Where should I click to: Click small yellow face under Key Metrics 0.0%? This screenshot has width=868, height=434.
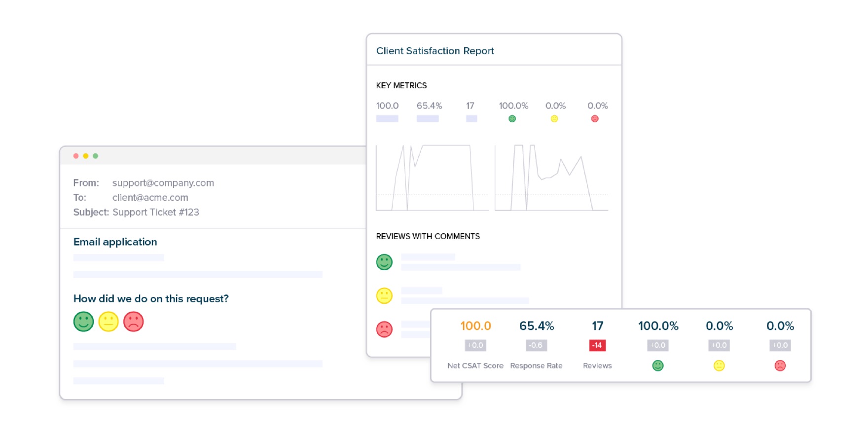(x=554, y=118)
